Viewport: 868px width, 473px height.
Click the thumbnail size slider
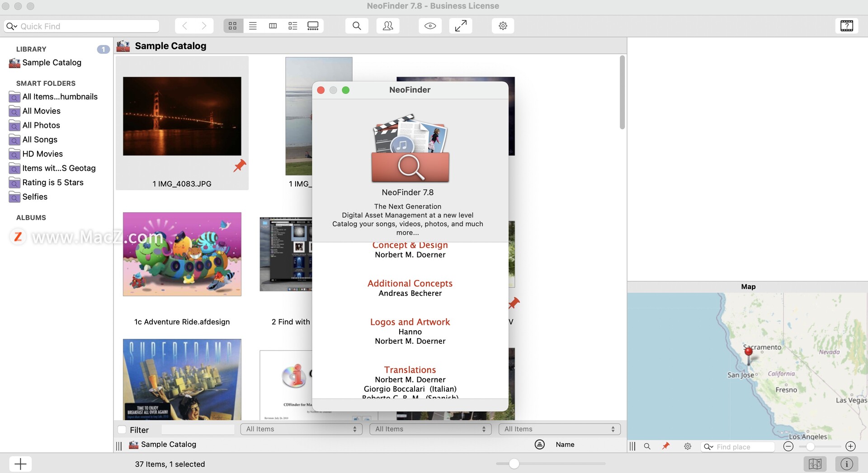click(x=514, y=464)
